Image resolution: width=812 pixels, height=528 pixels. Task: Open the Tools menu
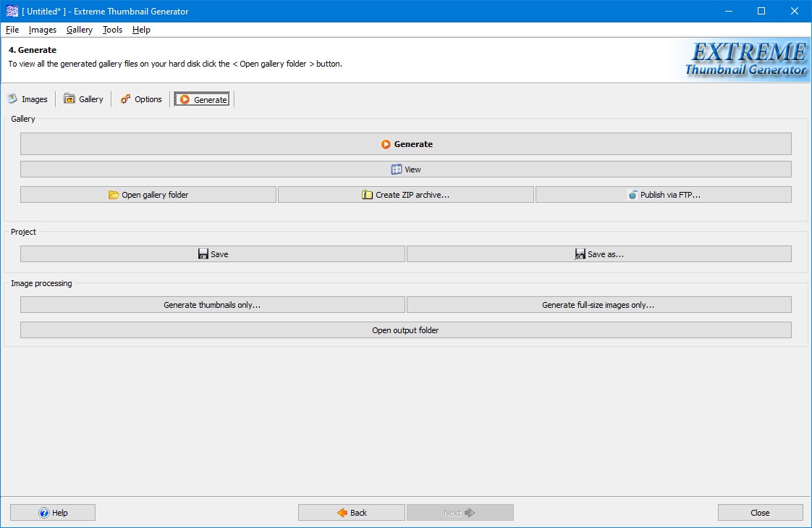[112, 30]
